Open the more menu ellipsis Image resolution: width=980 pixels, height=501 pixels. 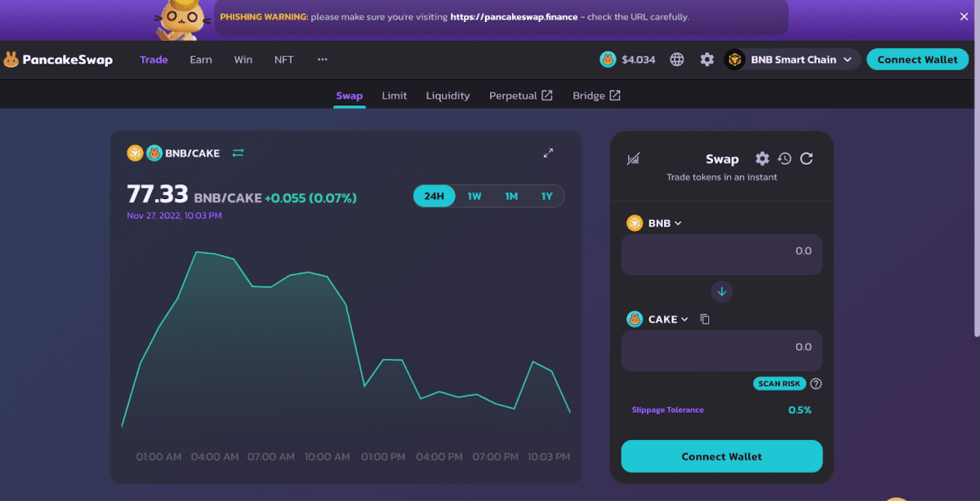[x=323, y=60]
